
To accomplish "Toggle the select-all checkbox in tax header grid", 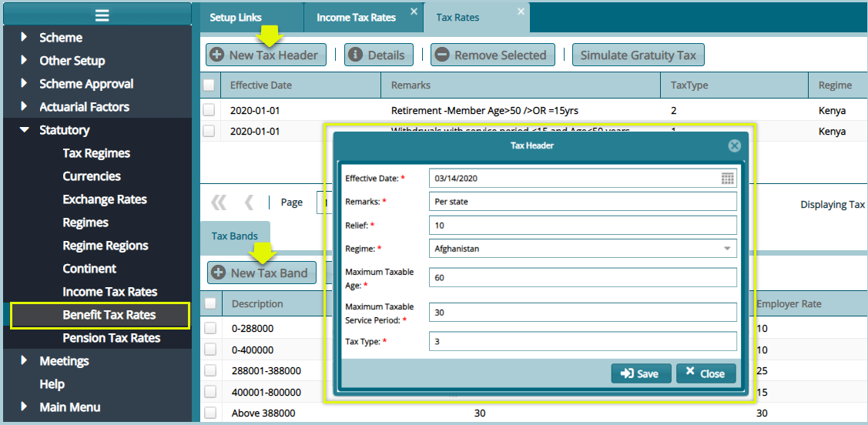I will click(209, 85).
